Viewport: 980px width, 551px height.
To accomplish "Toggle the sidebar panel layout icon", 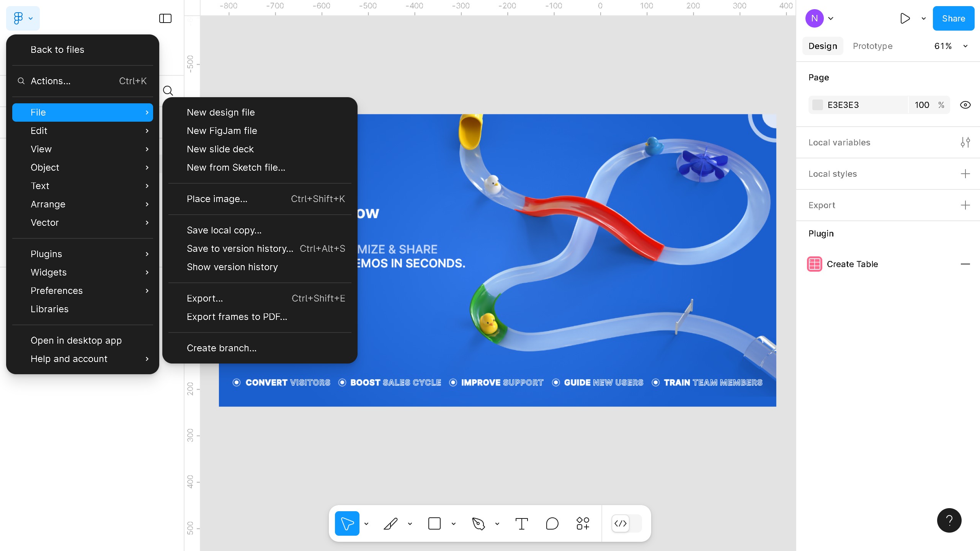I will [x=165, y=18].
